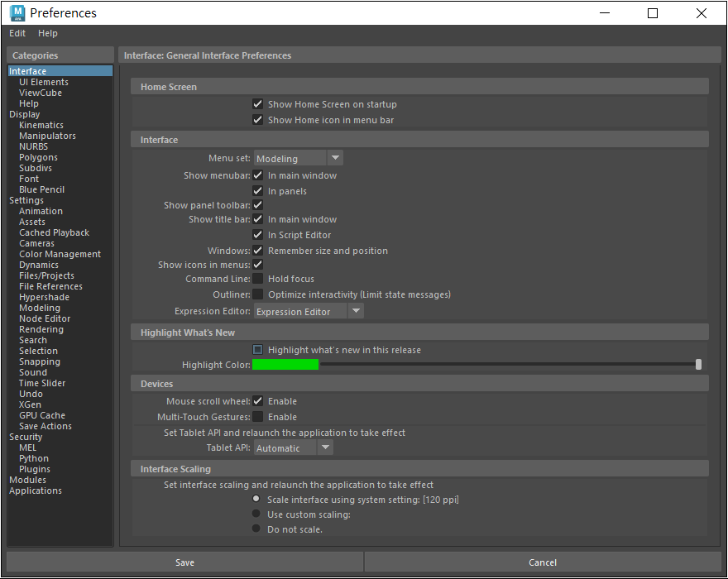
Task: Toggle Mouse scroll wheel Enable
Action: coord(257,401)
